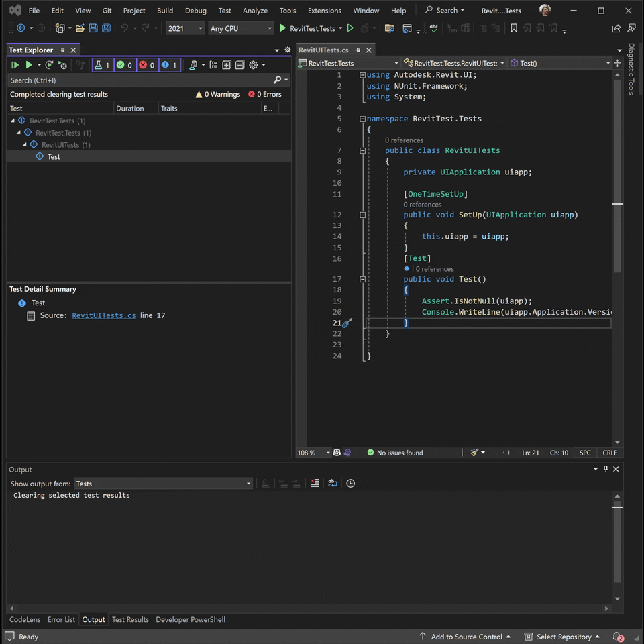644x644 pixels.
Task: Run all tests in Test Explorer
Action: 15,65
